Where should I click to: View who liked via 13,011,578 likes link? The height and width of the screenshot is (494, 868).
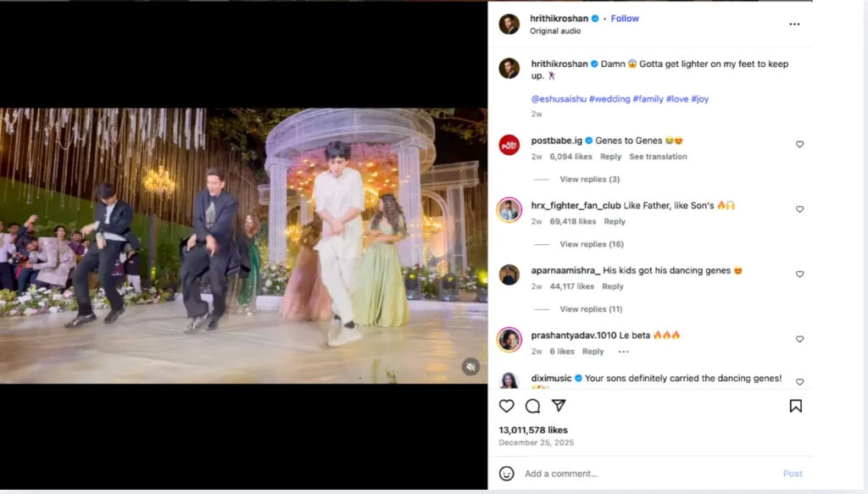(537, 430)
